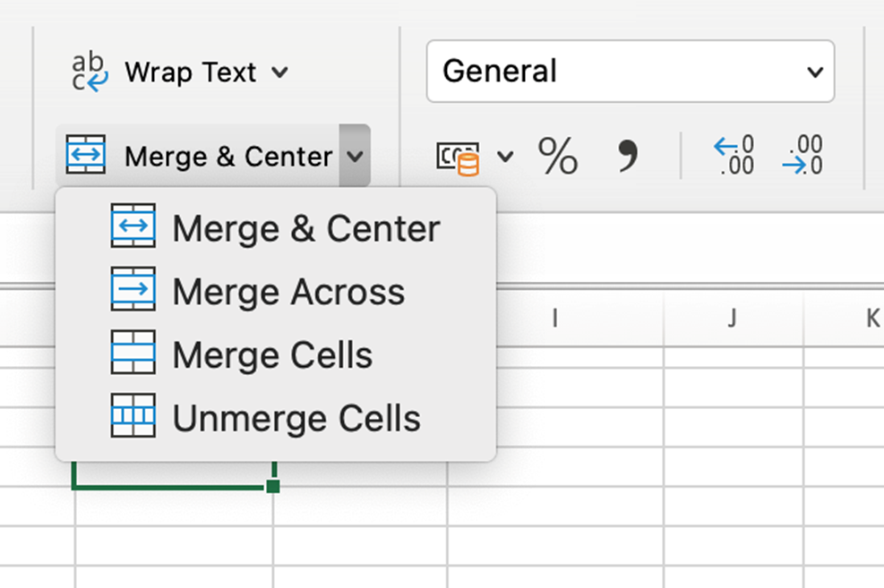884x588 pixels.
Task: Select column header J
Action: point(733,318)
